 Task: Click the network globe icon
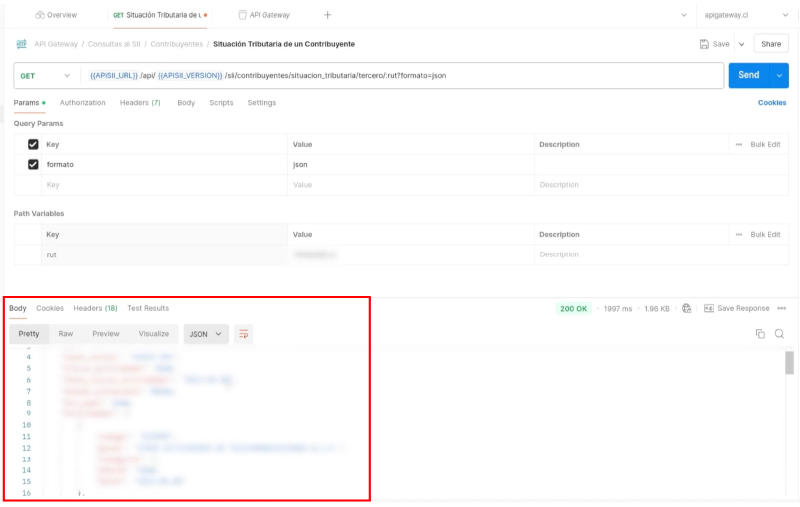687,309
